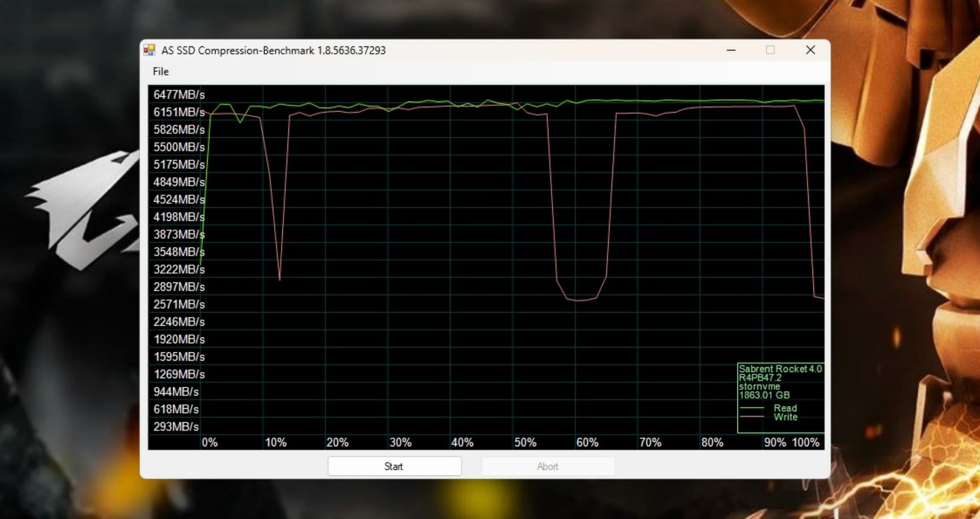
Task: Click the AS SSD application icon
Action: (150, 49)
